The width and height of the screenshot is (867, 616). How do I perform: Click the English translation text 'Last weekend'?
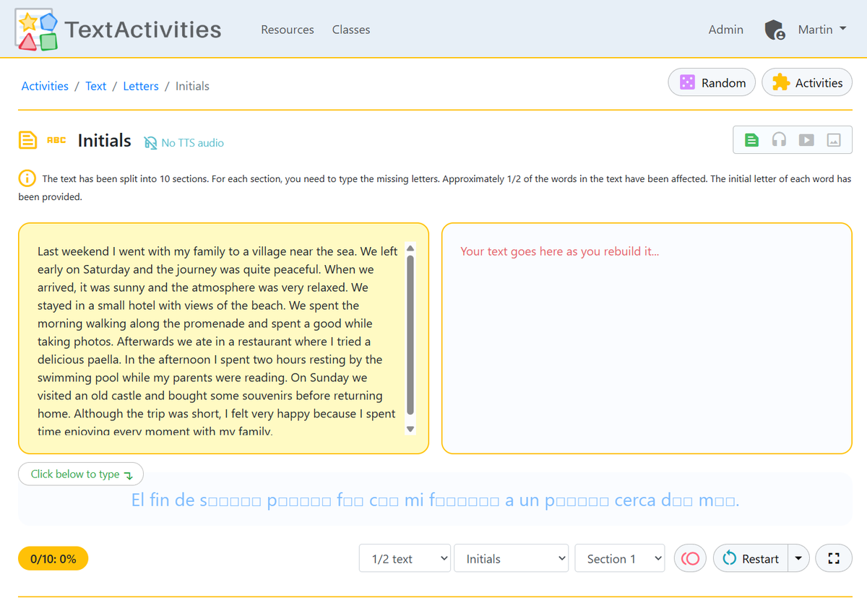[x=73, y=251]
